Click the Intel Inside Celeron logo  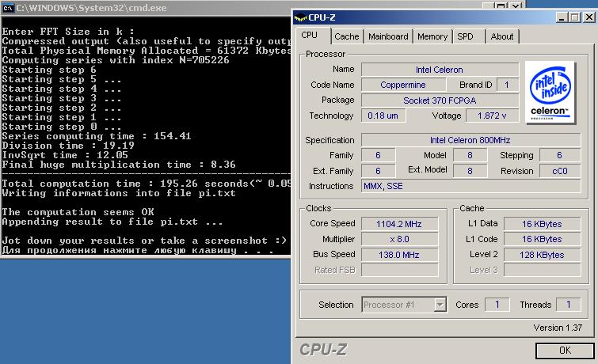pos(550,93)
